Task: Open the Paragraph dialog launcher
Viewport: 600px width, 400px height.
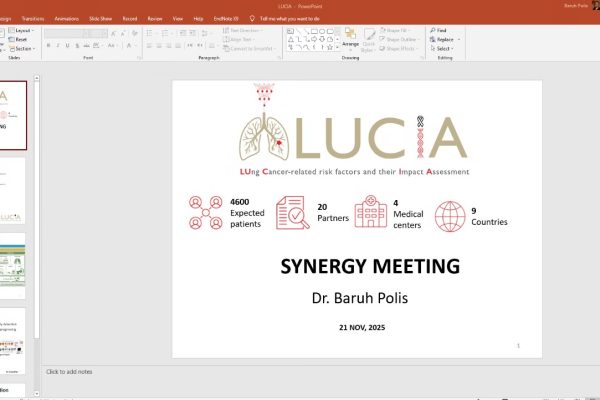Action: click(279, 58)
